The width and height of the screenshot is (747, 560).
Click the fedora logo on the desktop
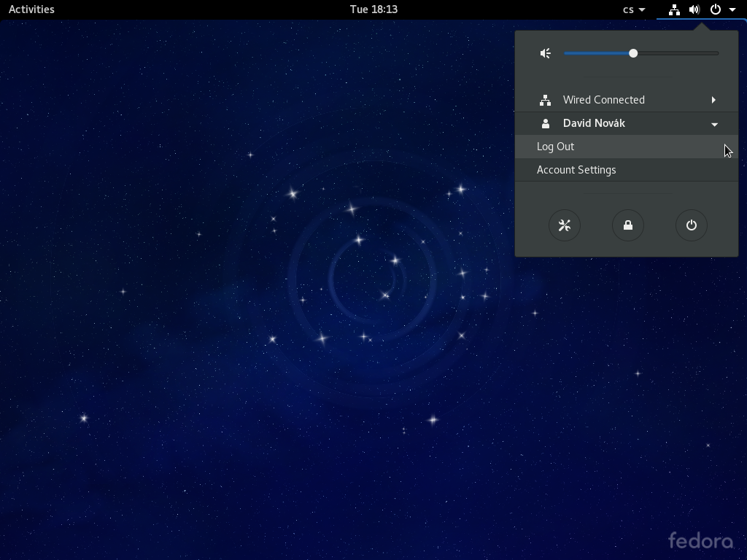[700, 540]
